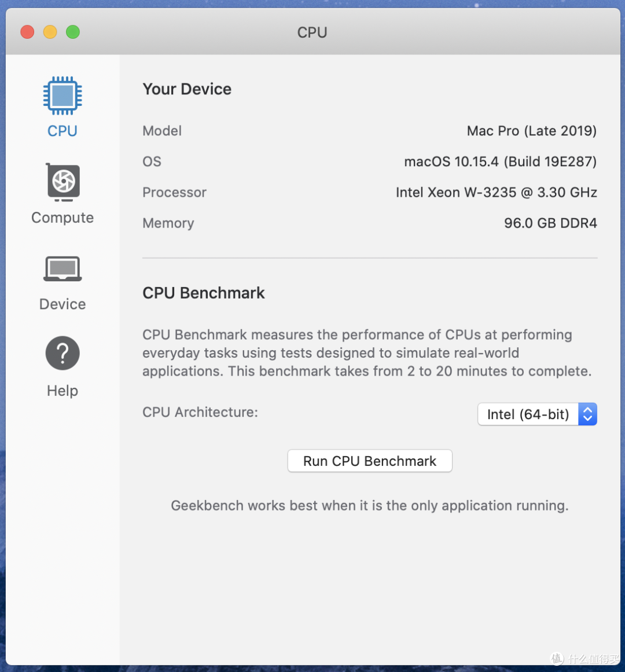Close the CPU window with red button
Image resolution: width=625 pixels, height=672 pixels.
tap(27, 32)
